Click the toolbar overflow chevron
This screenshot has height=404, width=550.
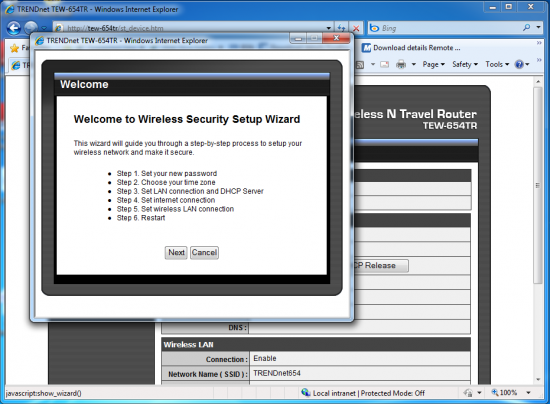pos(539,60)
